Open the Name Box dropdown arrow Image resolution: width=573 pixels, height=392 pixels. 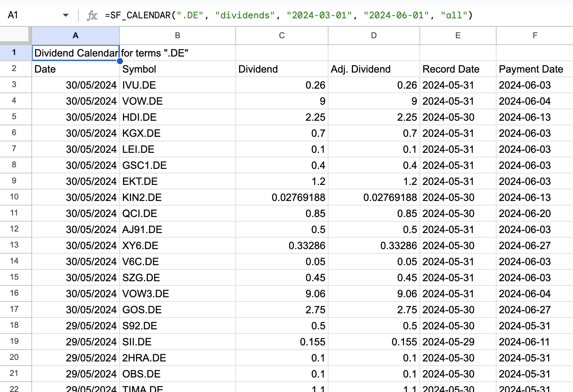tap(66, 15)
